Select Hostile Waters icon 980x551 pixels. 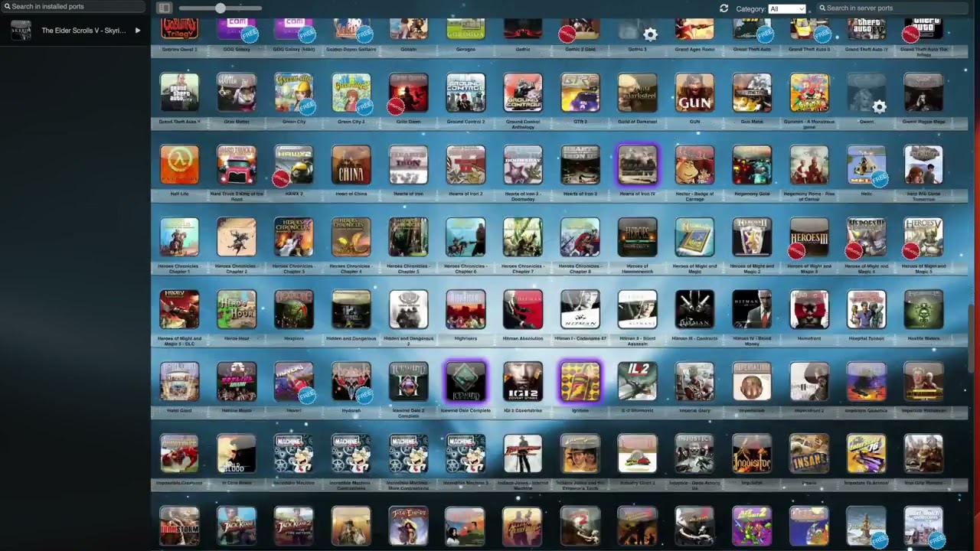[923, 308]
